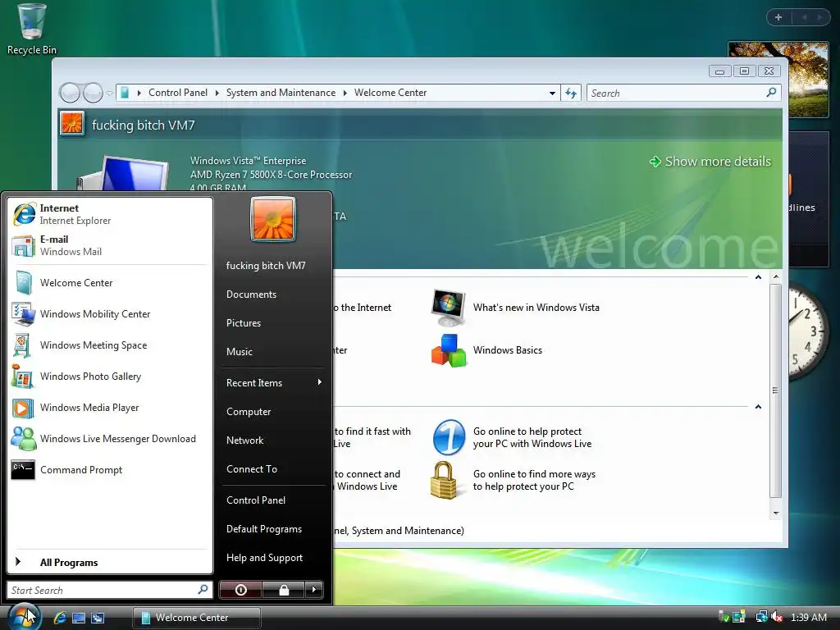Click the Start Search magnifier icon
This screenshot has width=840, height=630.
point(203,589)
